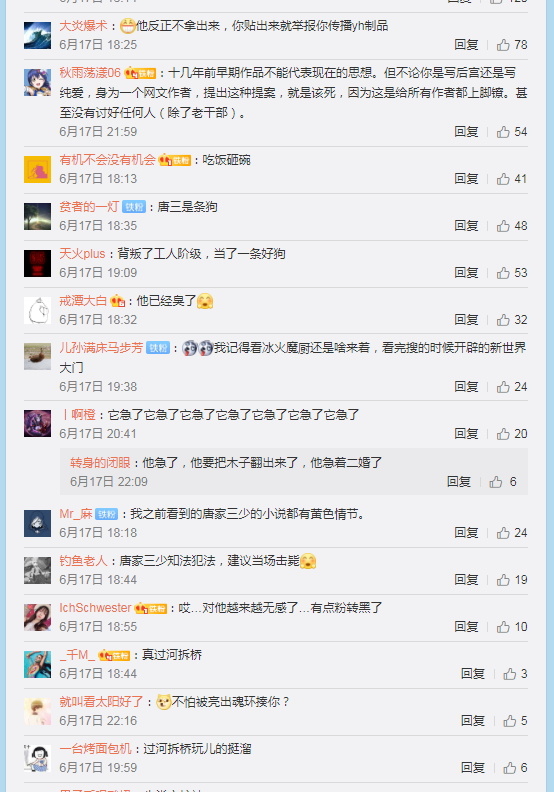Click 回复 under _千M_'s comment
This screenshot has width=554, height=792.
[x=473, y=673]
